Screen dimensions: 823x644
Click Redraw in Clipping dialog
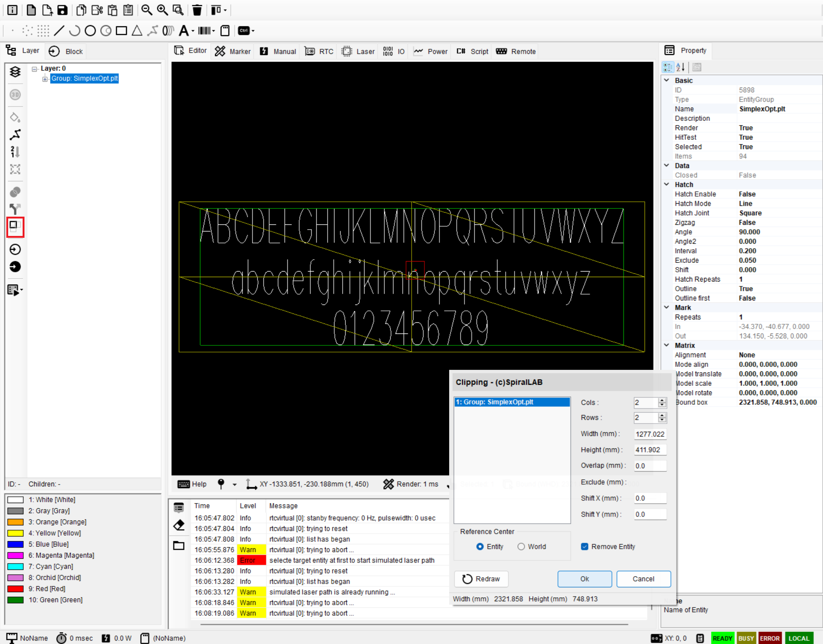click(481, 579)
